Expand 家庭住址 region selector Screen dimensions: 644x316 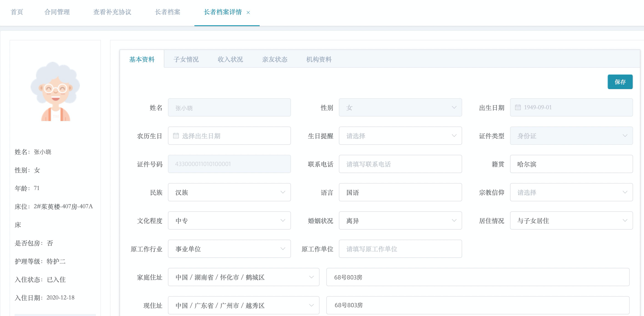tap(243, 277)
